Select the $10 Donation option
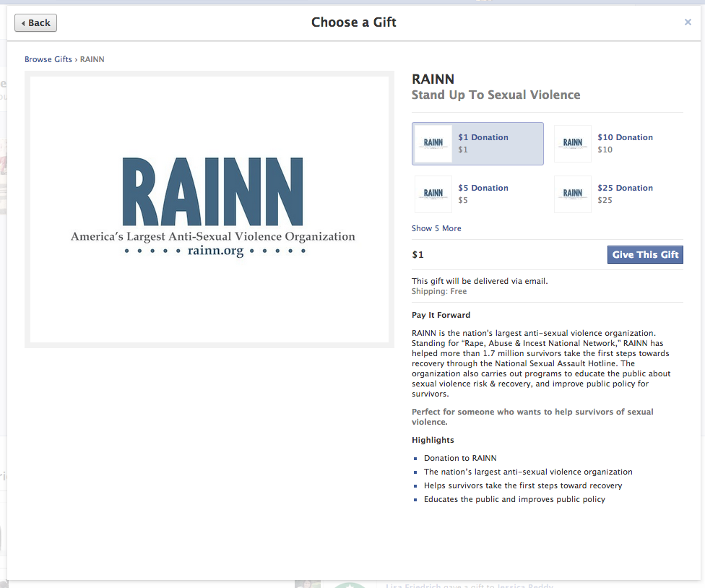705x588 pixels. 618,144
